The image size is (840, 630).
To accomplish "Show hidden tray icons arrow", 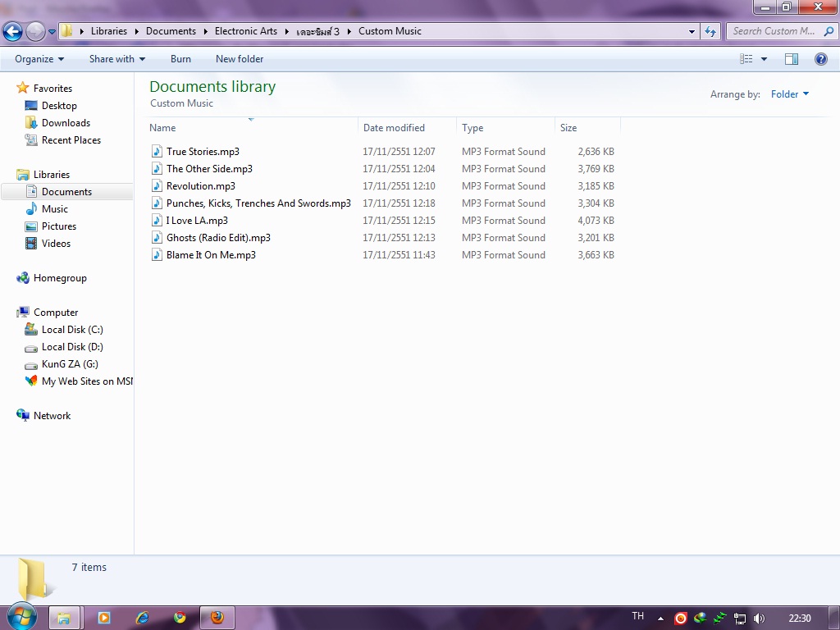I will coord(660,619).
